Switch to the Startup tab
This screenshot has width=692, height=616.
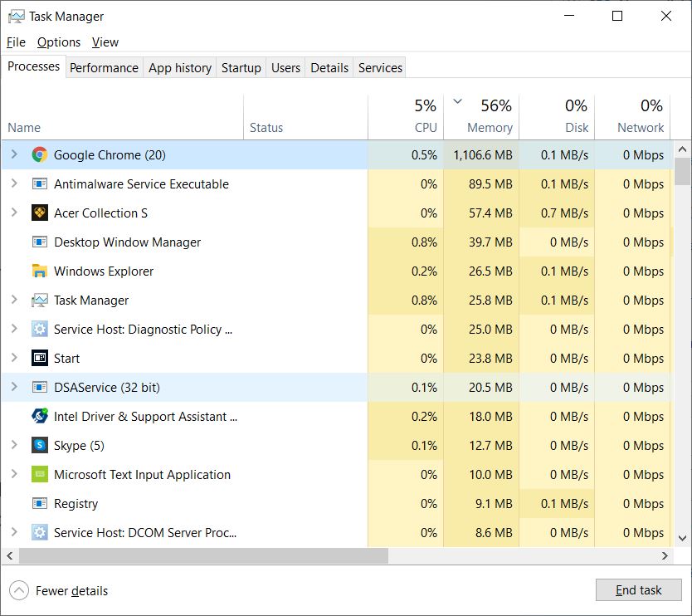click(x=241, y=67)
